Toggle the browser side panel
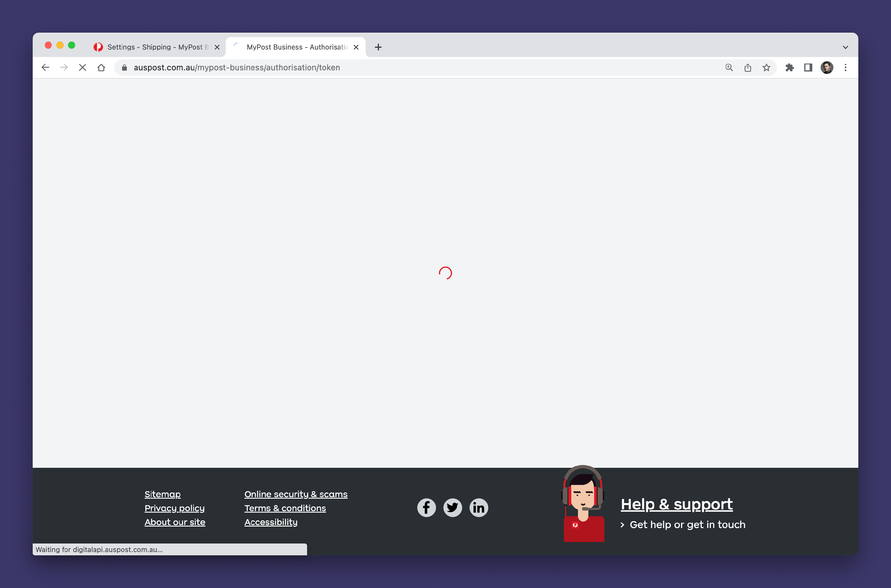Image resolution: width=891 pixels, height=588 pixels. point(808,67)
